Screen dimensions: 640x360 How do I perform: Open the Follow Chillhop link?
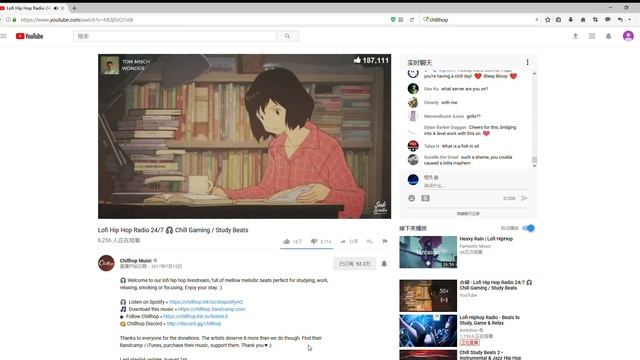(196, 316)
